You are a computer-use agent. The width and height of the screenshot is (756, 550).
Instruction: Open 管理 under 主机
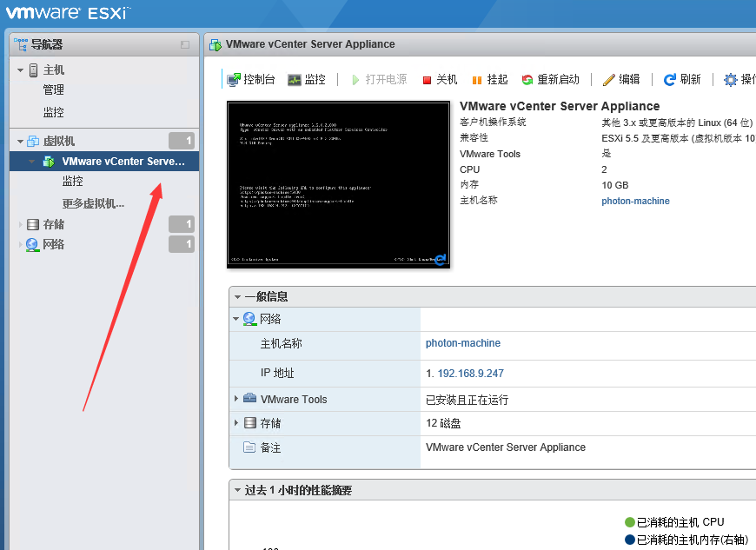coord(54,90)
